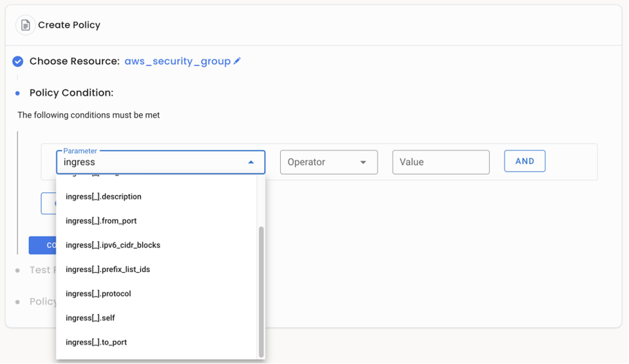Click the Create Policy document icon
Screen dimensions: 629x364
(26, 25)
